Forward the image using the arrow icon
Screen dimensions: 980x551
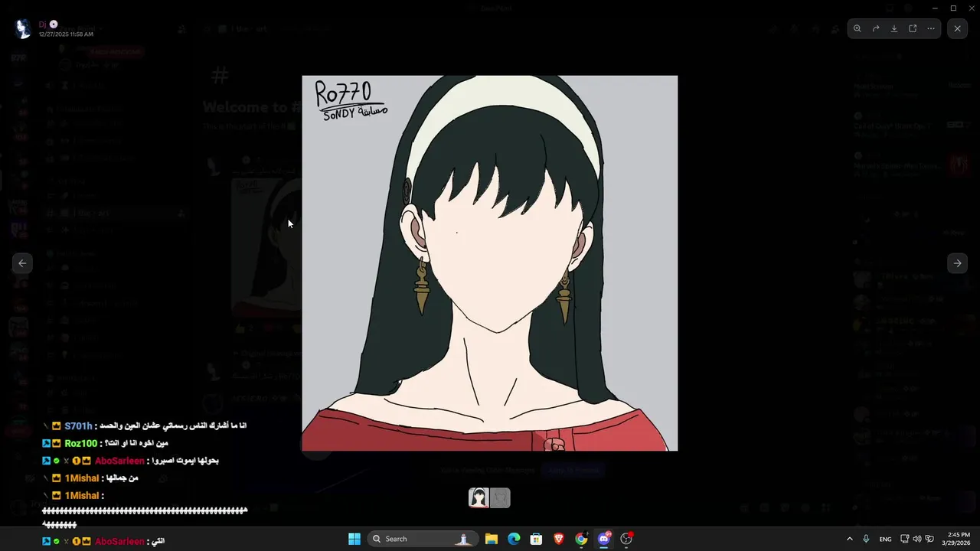click(x=876, y=28)
